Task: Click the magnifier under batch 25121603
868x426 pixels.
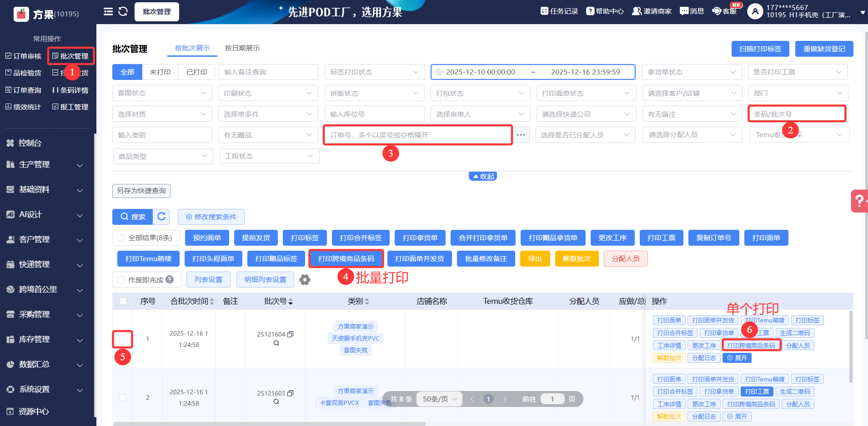Action: coord(276,402)
